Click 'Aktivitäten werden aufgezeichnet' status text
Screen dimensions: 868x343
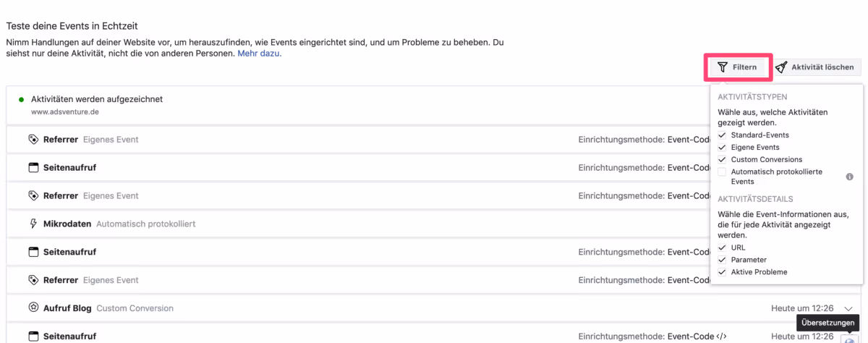pyautogui.click(x=97, y=99)
